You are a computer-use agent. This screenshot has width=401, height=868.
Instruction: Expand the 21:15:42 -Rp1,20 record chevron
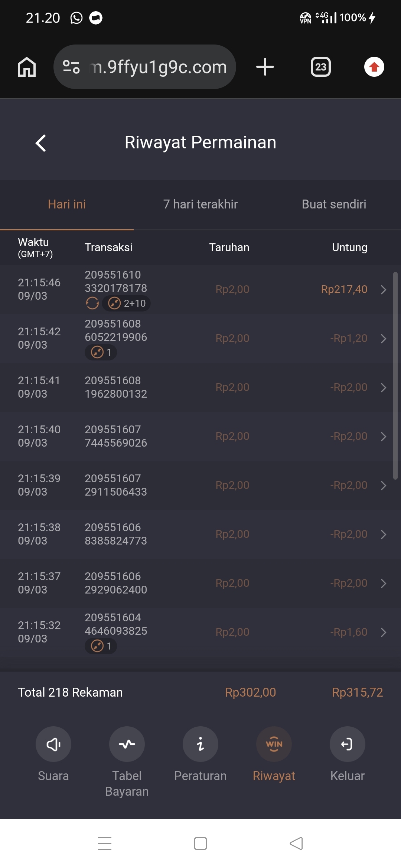(384, 339)
